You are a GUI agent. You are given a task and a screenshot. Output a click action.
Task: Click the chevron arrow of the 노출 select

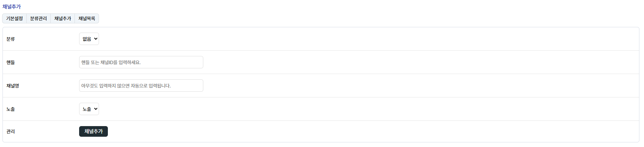tap(96, 109)
